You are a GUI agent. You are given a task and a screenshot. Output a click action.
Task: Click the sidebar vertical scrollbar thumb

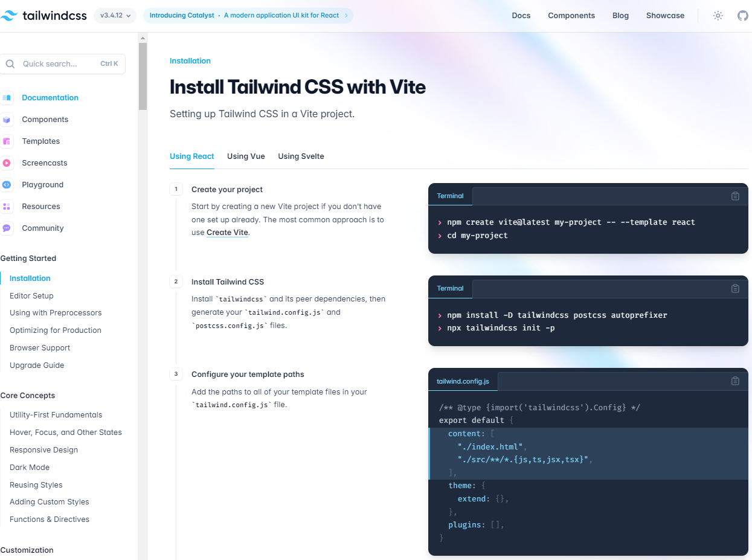point(143,77)
